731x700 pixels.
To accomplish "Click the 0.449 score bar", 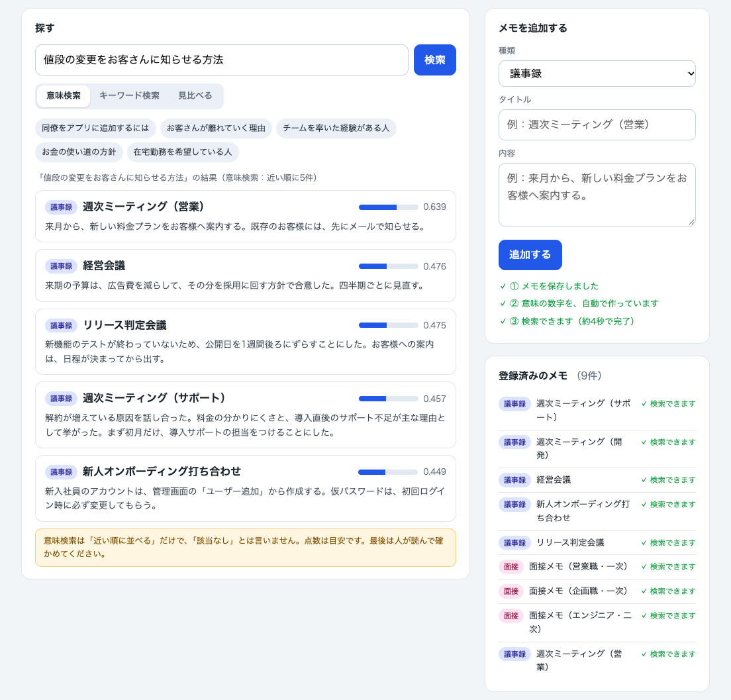I will pyautogui.click(x=388, y=472).
